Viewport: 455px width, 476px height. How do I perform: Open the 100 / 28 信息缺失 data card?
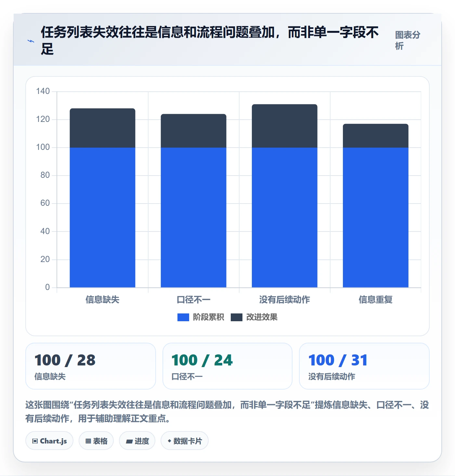tap(91, 366)
